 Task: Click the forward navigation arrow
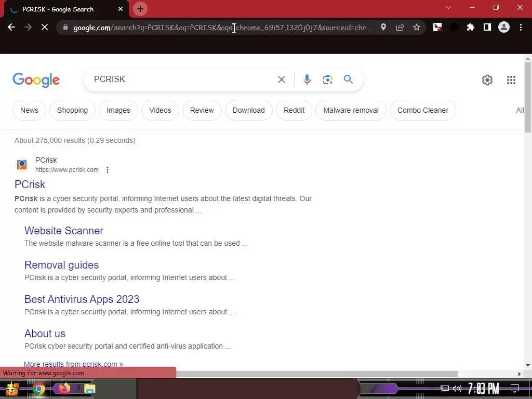tap(28, 27)
